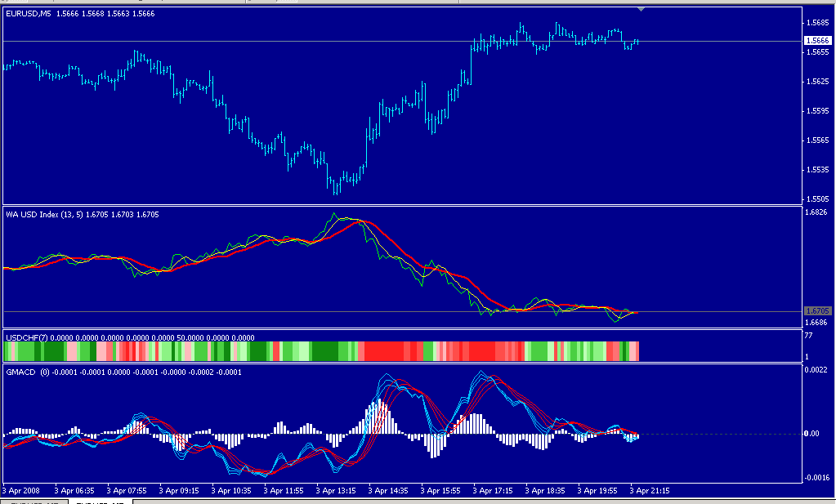The width and height of the screenshot is (836, 504).
Task: Select the GMACD (0) indicator label
Action: pyautogui.click(x=28, y=372)
